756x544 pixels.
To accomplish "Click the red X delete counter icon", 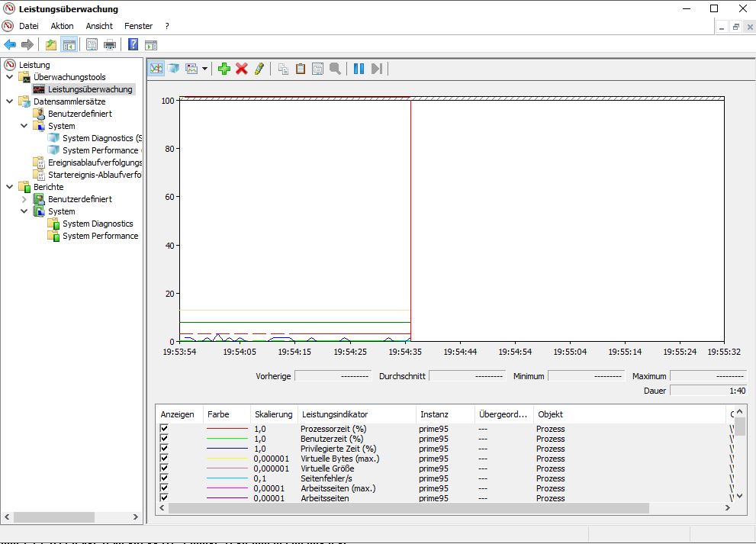I will click(x=242, y=69).
